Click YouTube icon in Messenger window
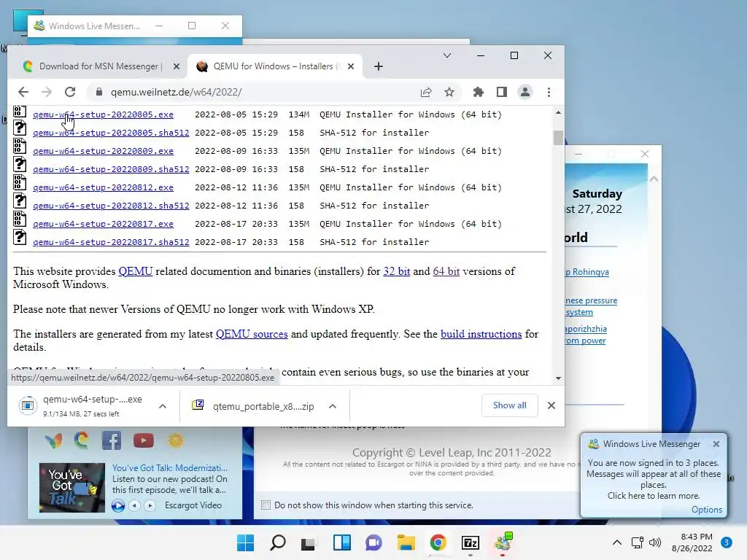Image resolution: width=747 pixels, height=560 pixels. coord(144,440)
